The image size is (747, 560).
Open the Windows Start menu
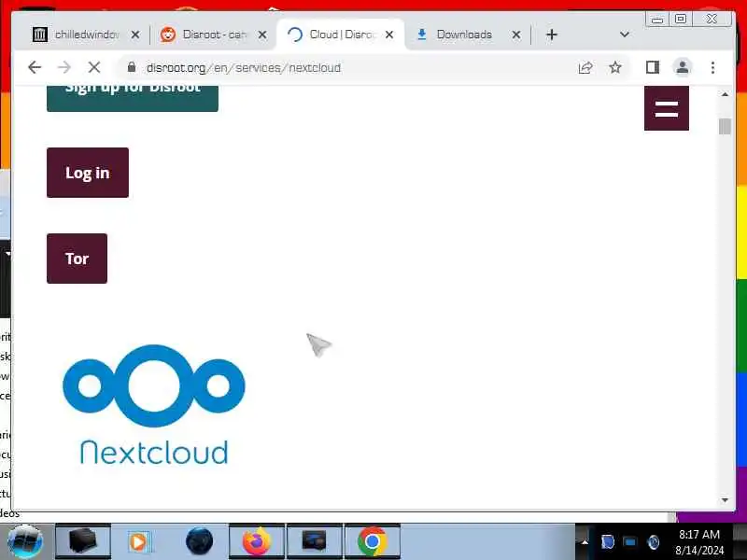point(25,541)
